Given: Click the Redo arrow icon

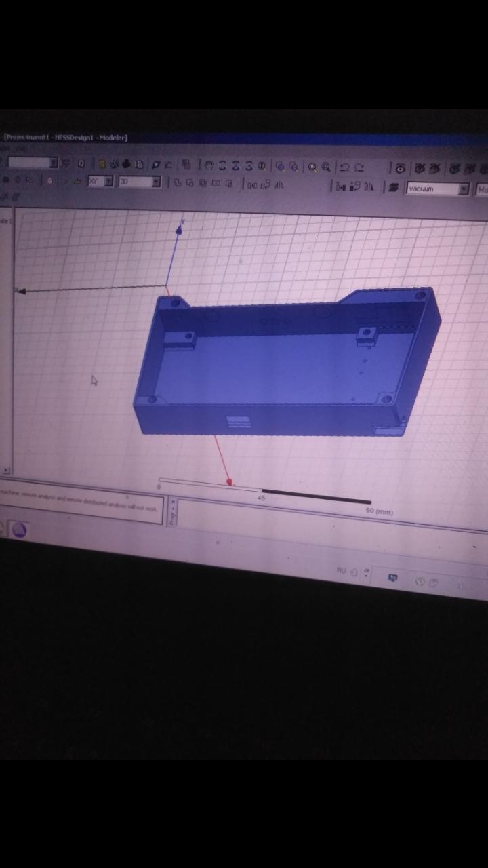Looking at the screenshot, I should 359,168.
